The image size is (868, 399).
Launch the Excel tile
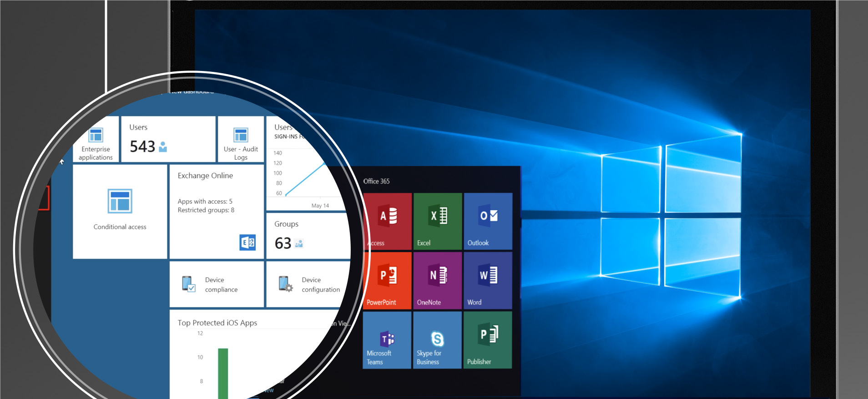[x=438, y=221]
